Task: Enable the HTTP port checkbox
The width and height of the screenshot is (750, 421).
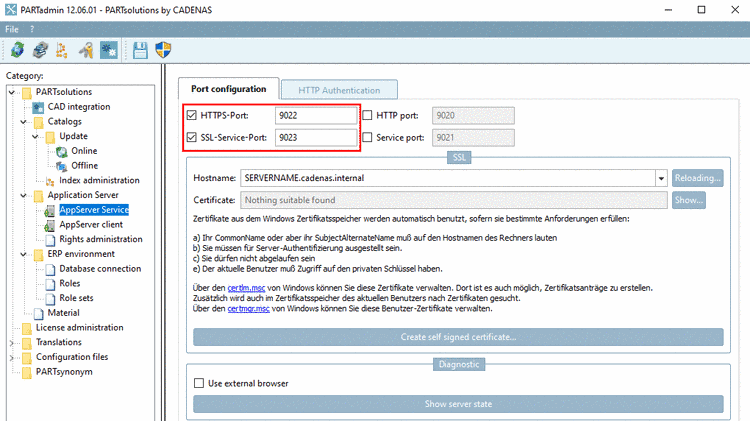Action: pos(367,115)
